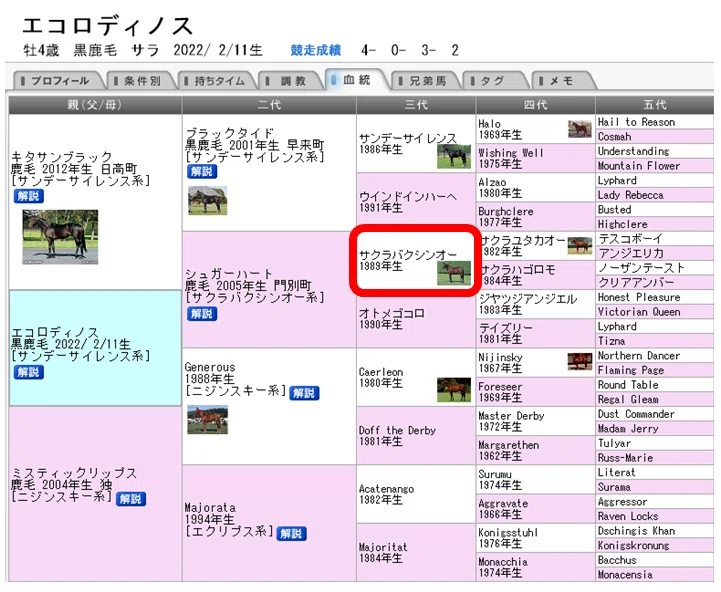
Task: Select Wishing Well entry
Action: 536,158
